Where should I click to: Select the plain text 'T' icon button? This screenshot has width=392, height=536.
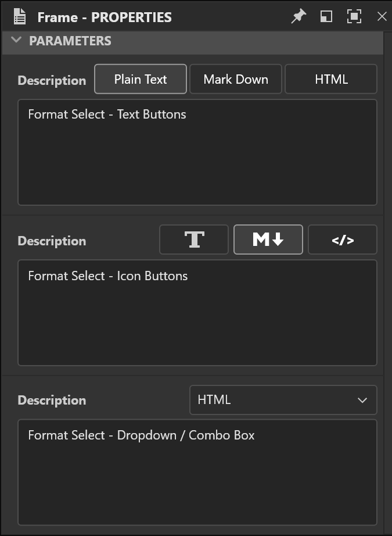[194, 240]
